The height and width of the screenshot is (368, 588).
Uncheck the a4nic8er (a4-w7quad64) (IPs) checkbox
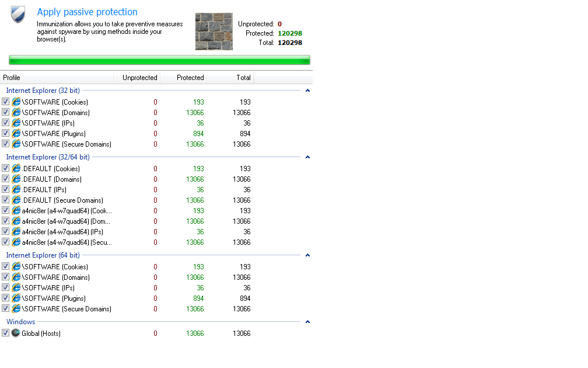pyautogui.click(x=6, y=231)
